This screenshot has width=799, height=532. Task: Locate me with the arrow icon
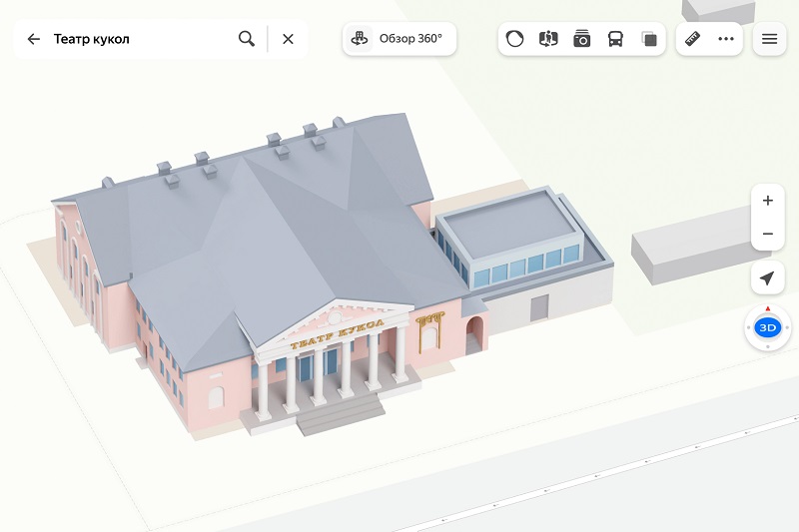768,277
